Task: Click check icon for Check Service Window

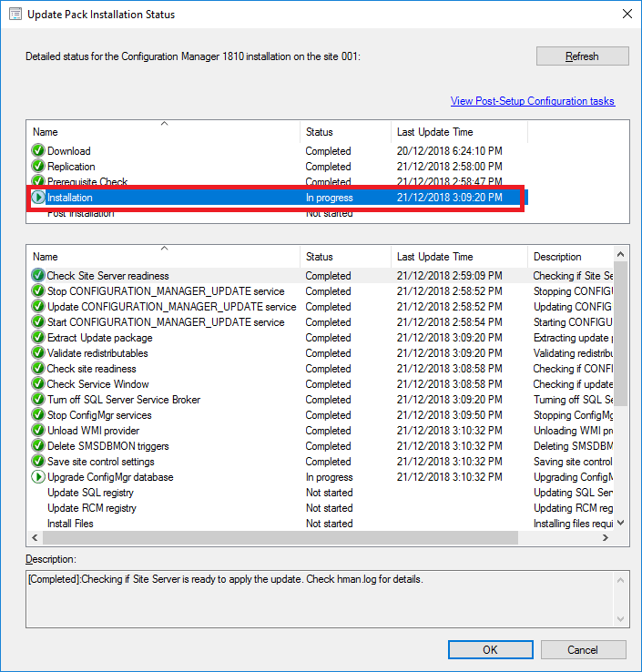Action: 38,383
